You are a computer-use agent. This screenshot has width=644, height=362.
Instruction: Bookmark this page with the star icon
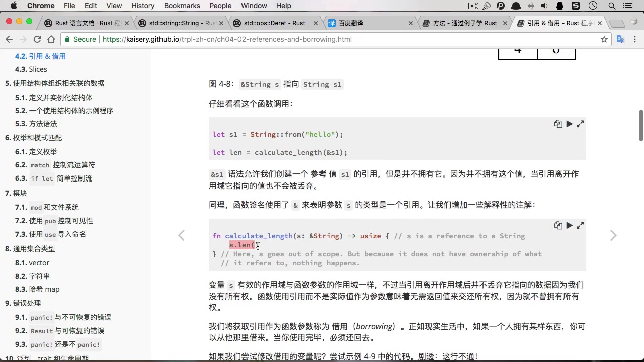click(604, 39)
